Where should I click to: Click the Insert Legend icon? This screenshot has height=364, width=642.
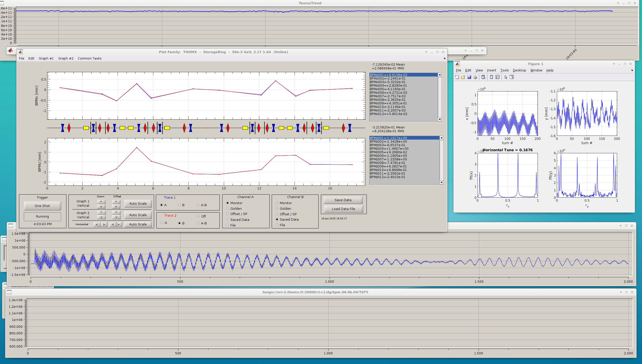coord(497,77)
